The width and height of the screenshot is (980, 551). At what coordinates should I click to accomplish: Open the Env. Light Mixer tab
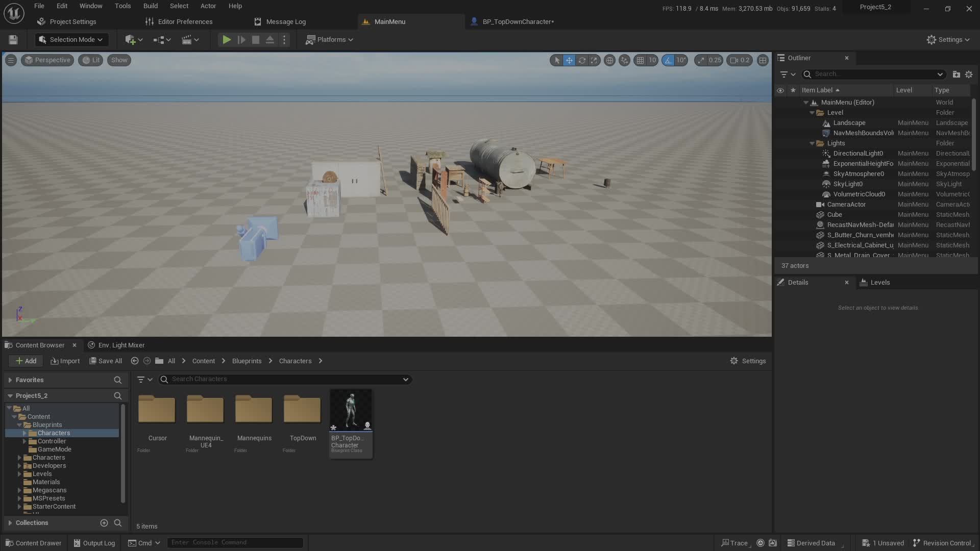pos(121,345)
